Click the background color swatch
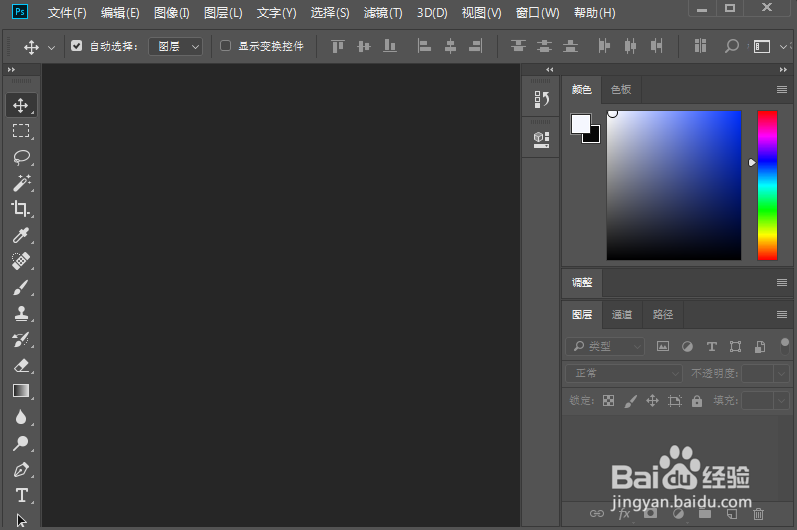The height and width of the screenshot is (530, 797). (x=594, y=136)
